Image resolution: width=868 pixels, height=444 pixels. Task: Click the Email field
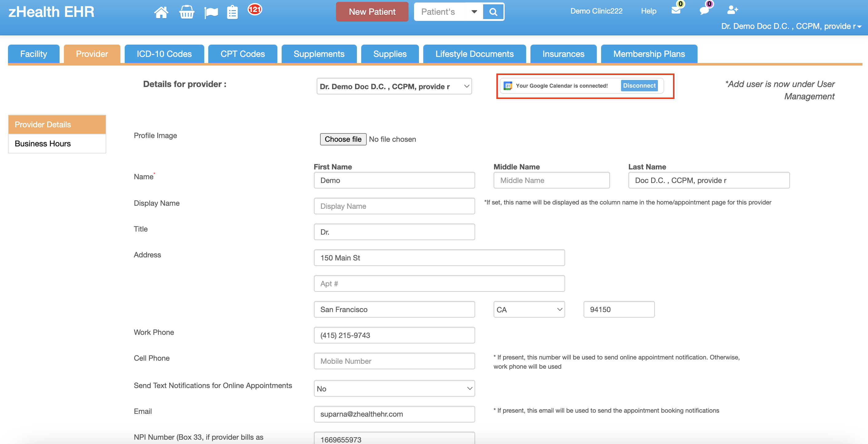394,414
